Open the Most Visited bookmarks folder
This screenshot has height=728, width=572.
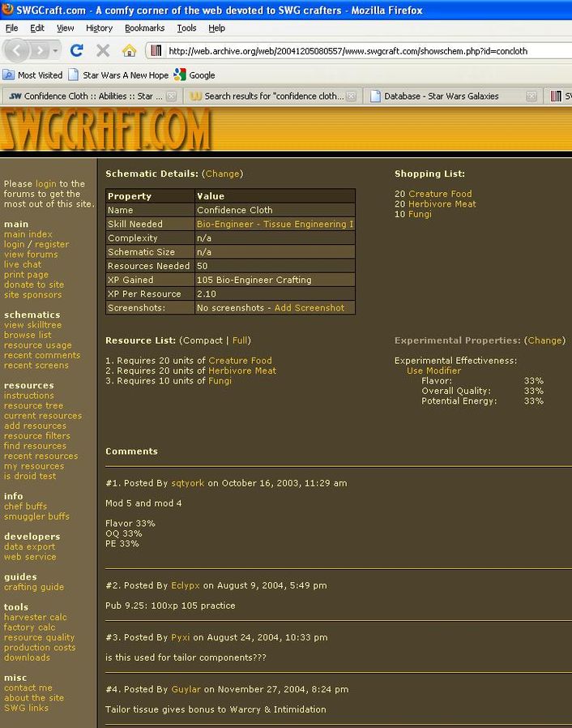click(x=33, y=75)
